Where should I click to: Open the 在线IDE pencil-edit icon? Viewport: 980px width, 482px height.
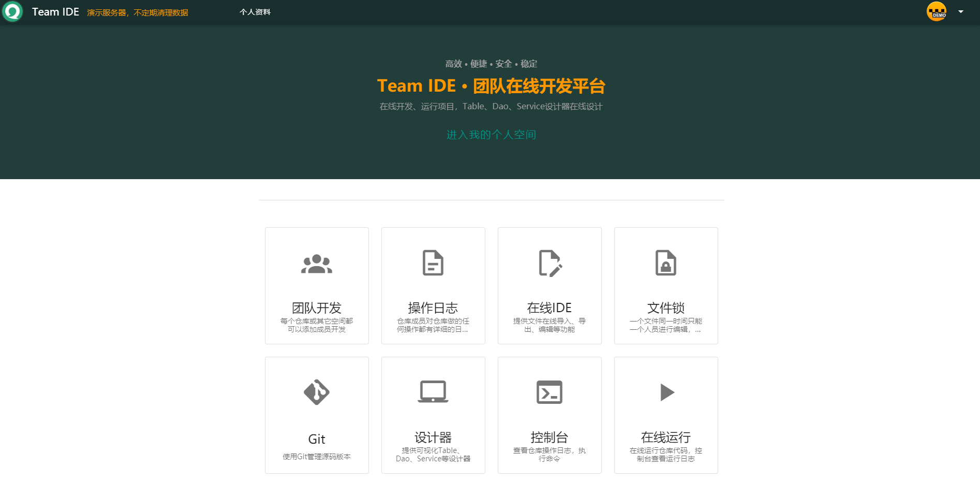coord(550,263)
